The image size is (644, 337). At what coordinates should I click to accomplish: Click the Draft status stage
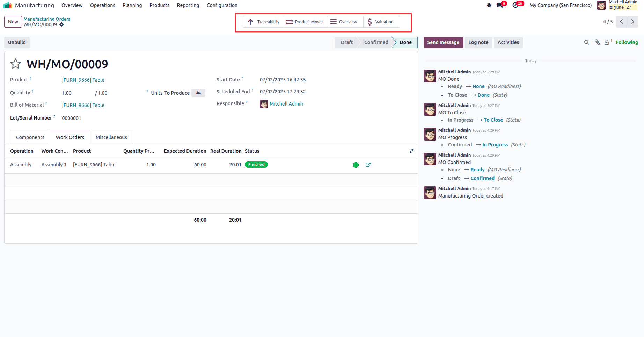[x=347, y=42]
